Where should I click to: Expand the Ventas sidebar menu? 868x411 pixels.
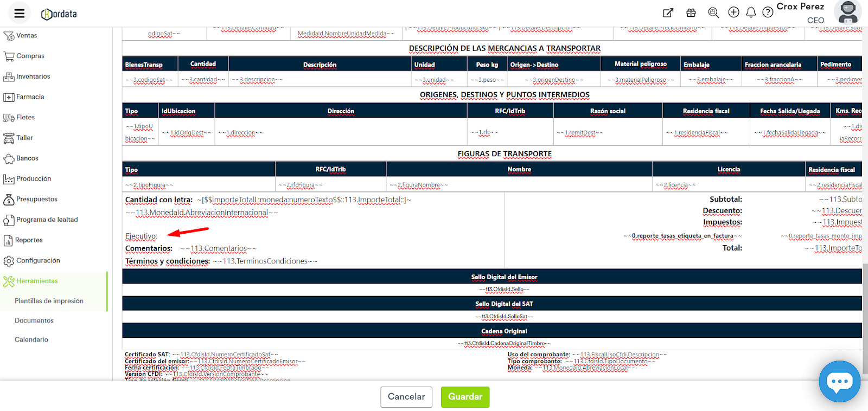tap(27, 36)
